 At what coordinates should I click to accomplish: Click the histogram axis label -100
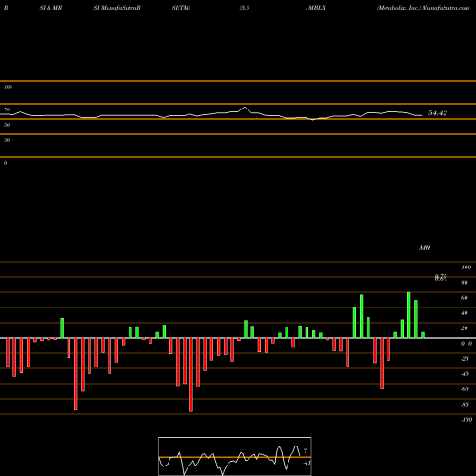tap(466, 420)
